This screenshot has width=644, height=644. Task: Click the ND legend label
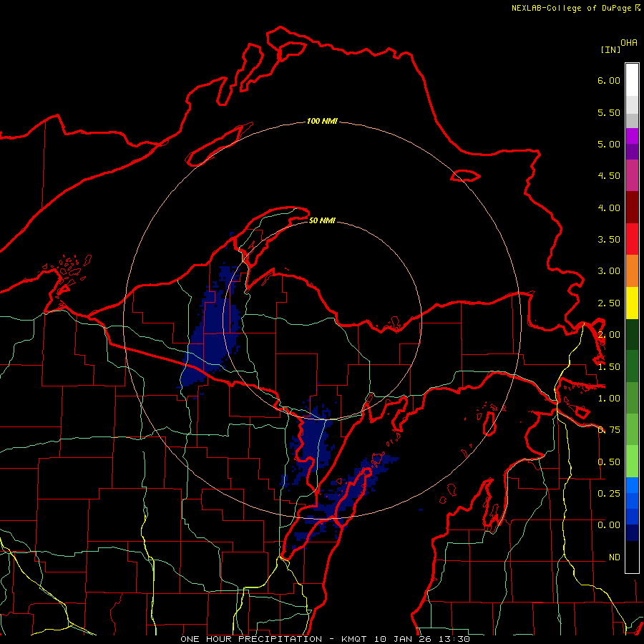(615, 557)
